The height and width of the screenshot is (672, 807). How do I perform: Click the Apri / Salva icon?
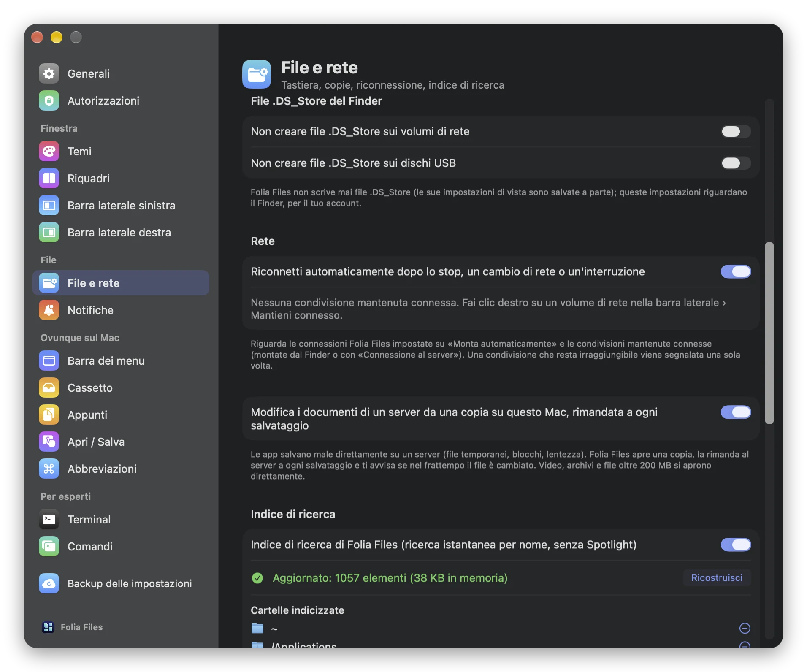[x=49, y=442]
